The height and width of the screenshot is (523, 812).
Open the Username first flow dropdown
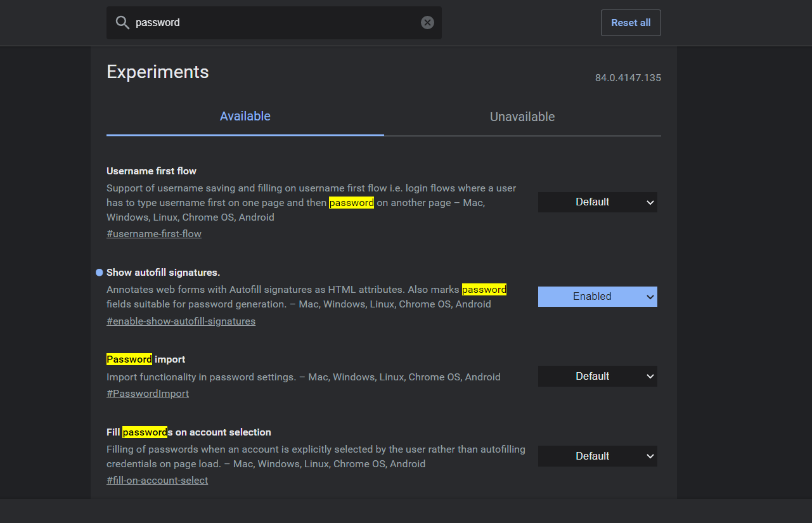pyautogui.click(x=597, y=202)
